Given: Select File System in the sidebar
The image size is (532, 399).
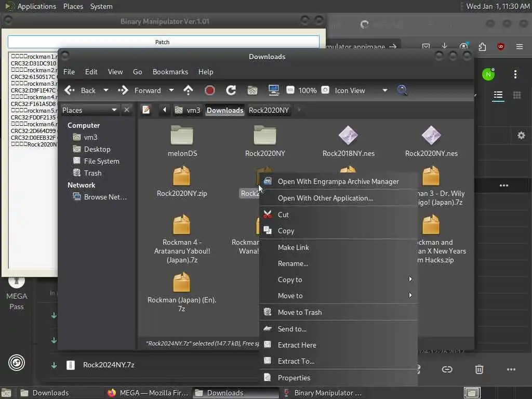Looking at the screenshot, I should (x=96, y=161).
